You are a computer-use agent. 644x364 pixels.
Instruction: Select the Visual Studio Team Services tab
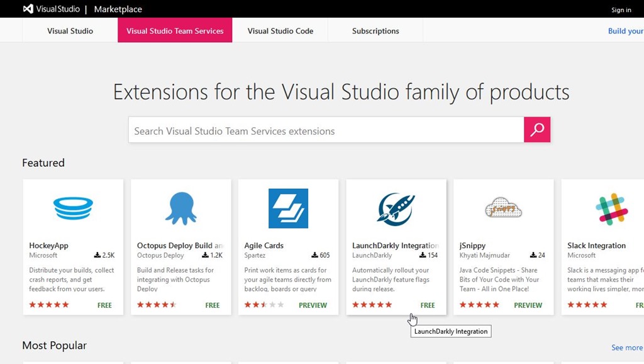(x=175, y=31)
